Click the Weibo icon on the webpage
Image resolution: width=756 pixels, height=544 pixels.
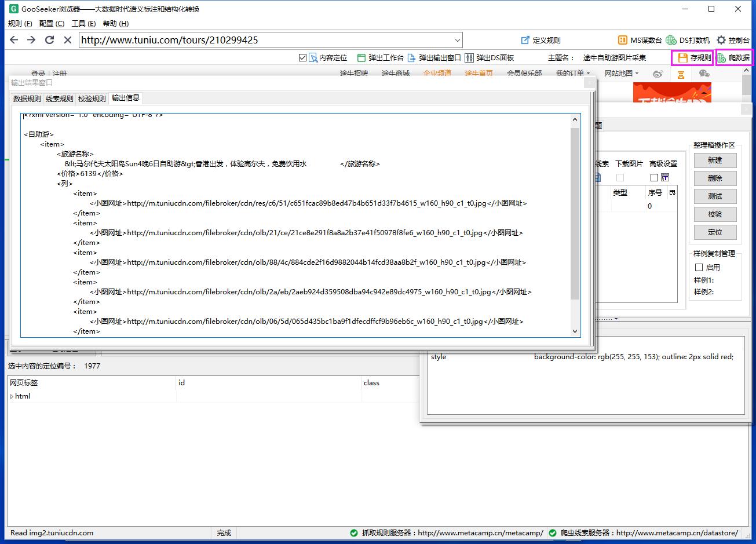point(658,74)
